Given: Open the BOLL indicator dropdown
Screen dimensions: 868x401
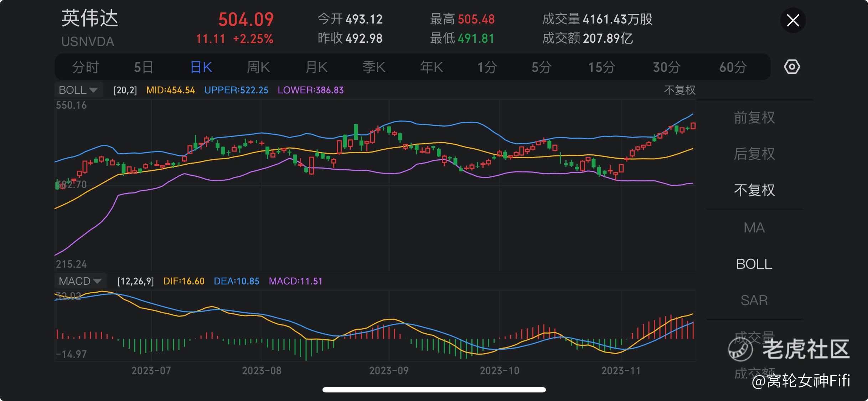Looking at the screenshot, I should click(x=79, y=90).
